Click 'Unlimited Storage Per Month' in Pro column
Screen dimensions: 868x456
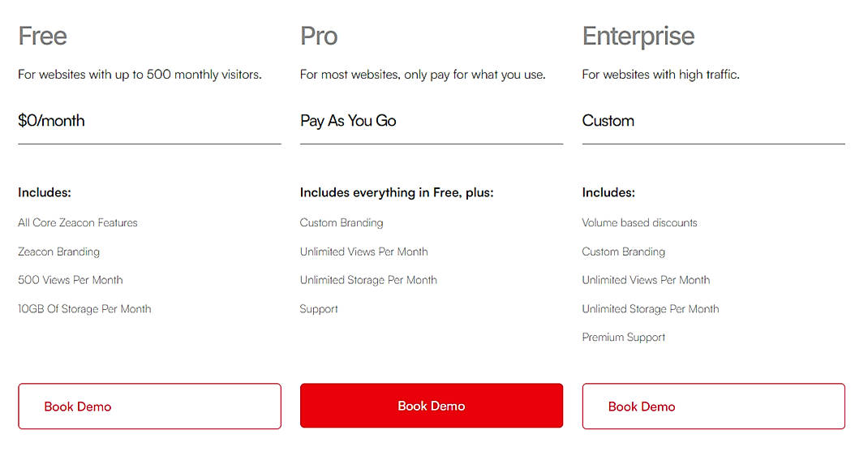click(368, 280)
